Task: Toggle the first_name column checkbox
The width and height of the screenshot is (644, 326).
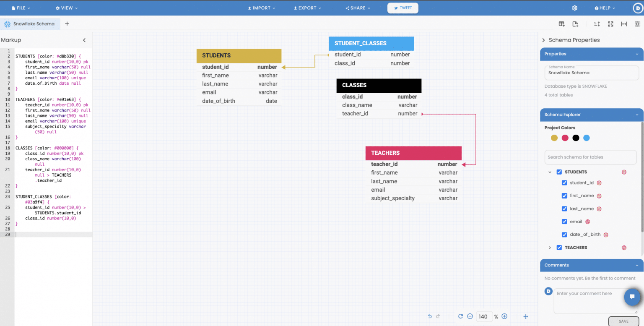Action: (x=564, y=196)
